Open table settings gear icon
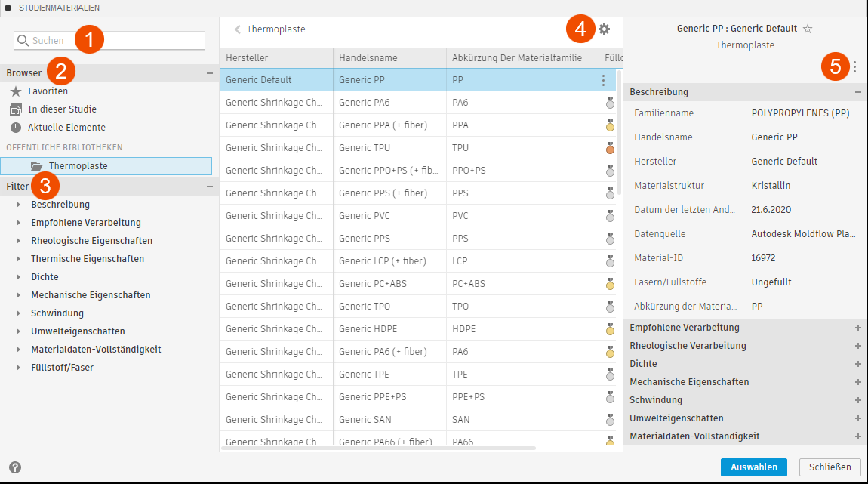868x484 pixels. click(604, 29)
